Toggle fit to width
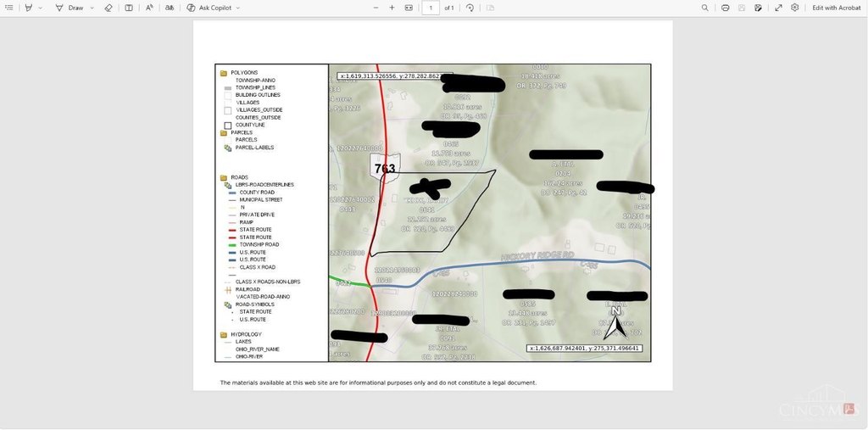868x430 pixels. click(x=409, y=8)
